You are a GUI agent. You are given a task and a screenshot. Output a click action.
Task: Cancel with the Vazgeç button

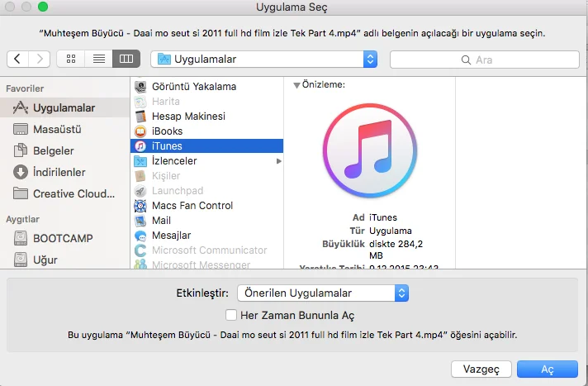[x=481, y=369]
